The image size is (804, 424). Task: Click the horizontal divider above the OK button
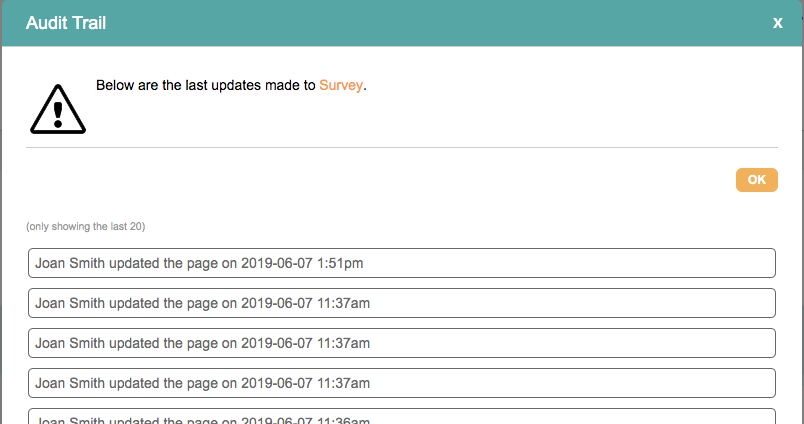pyautogui.click(x=401, y=148)
